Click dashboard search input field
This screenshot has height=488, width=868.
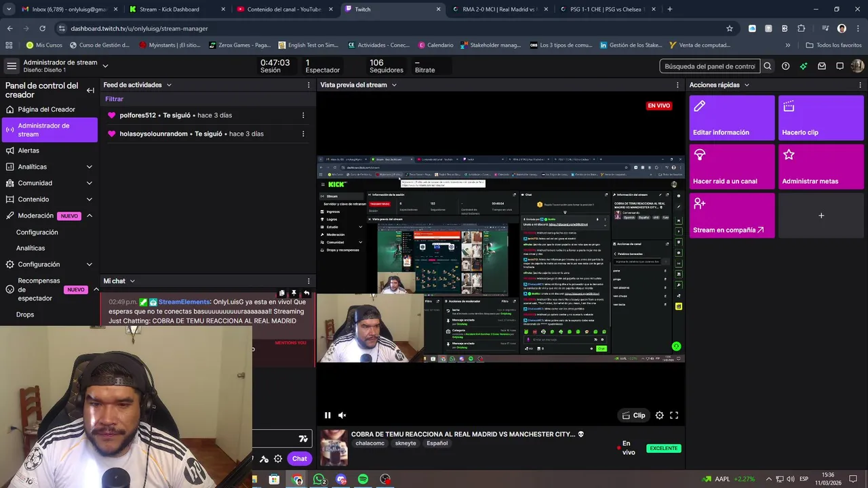(x=710, y=66)
